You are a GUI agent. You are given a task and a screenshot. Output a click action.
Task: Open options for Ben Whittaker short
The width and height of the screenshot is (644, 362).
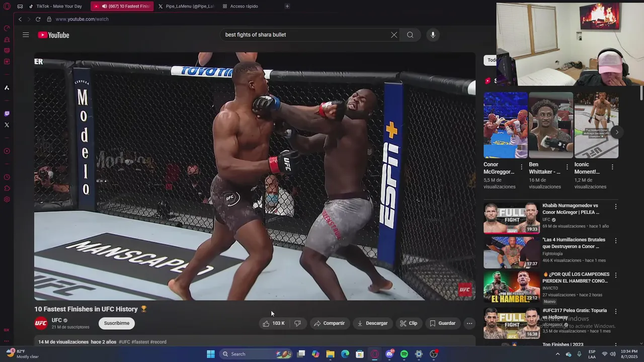pyautogui.click(x=567, y=167)
